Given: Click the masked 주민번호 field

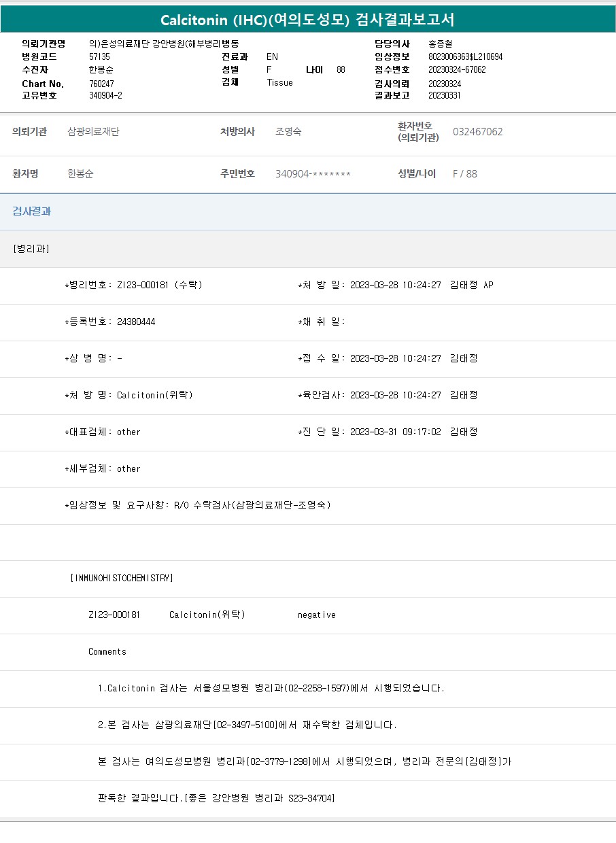Looking at the screenshot, I should coord(313,174).
